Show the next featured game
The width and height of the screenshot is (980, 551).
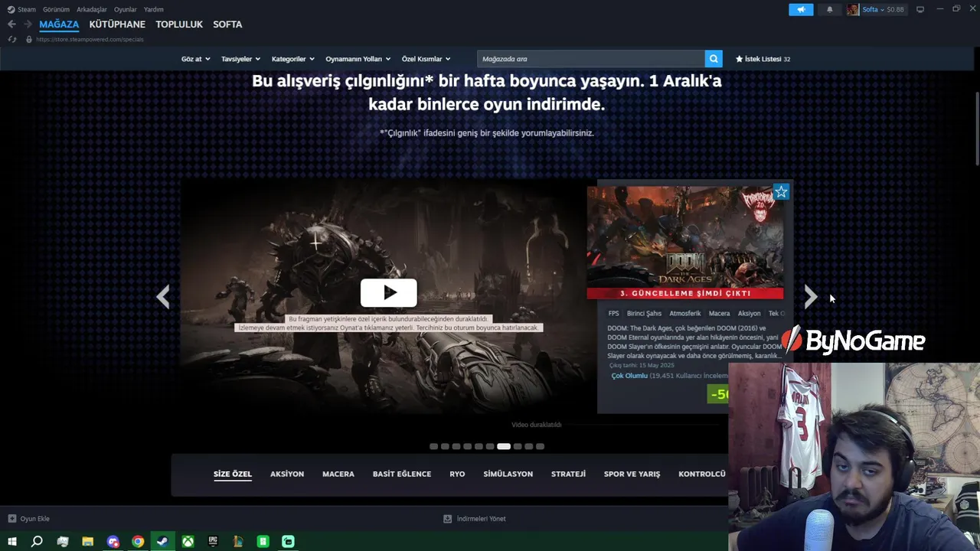click(810, 296)
